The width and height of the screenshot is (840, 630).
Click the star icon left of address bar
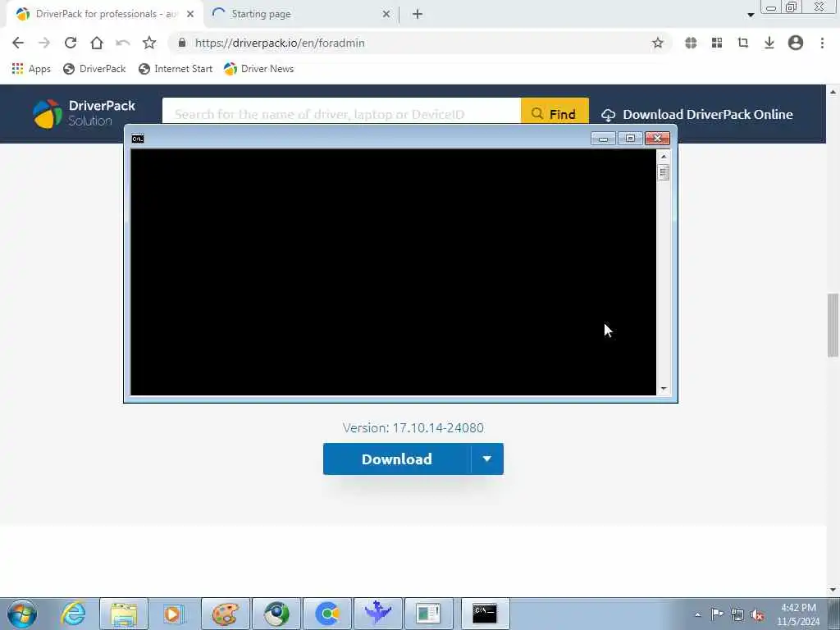(149, 43)
